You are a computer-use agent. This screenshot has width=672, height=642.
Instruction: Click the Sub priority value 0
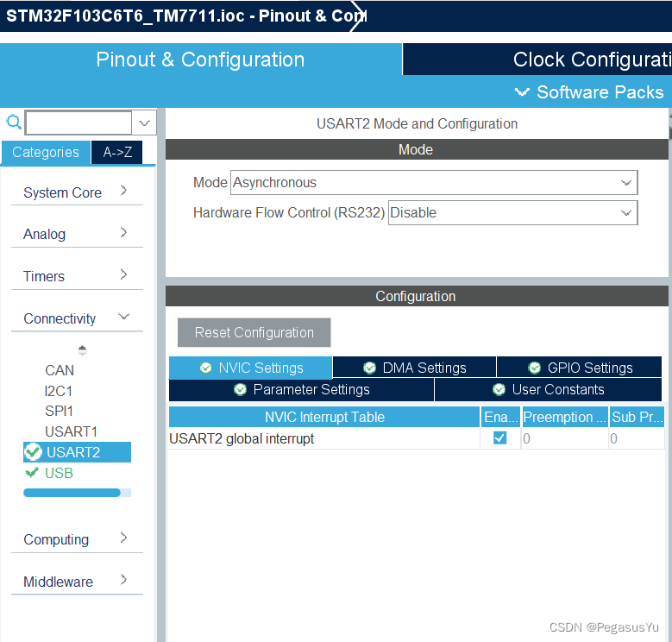click(613, 438)
